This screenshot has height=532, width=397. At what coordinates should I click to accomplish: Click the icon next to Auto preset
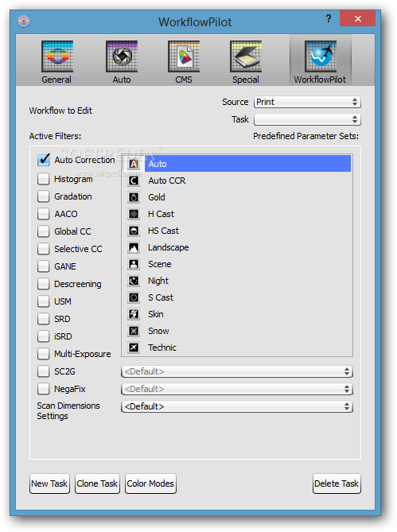pos(134,164)
